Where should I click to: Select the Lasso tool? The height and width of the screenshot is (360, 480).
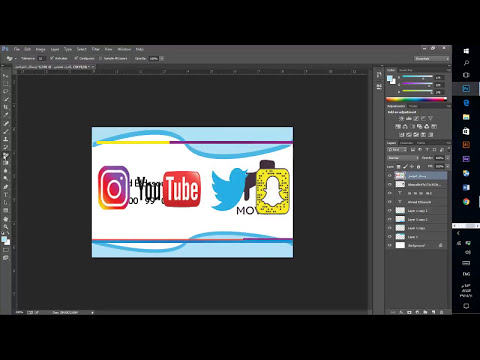coord(6,91)
